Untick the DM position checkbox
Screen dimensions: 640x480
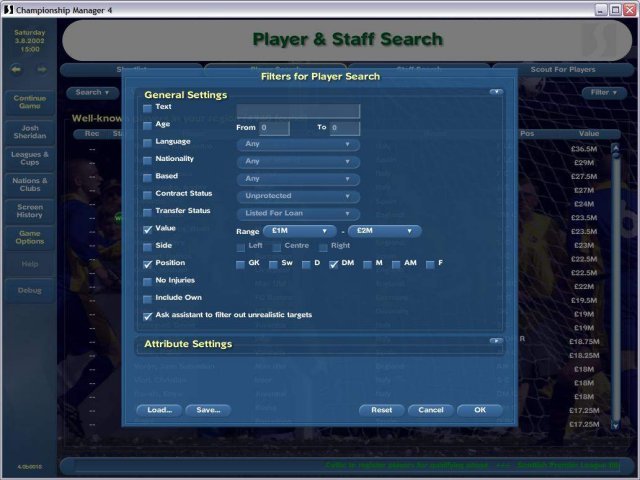(334, 264)
